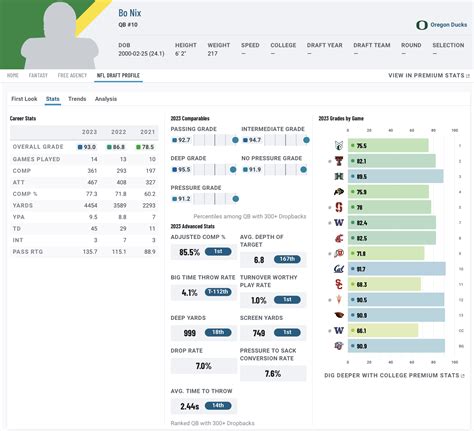Click the 7.6% pressure to sack value
This screenshot has width=474, height=431.
tap(273, 374)
